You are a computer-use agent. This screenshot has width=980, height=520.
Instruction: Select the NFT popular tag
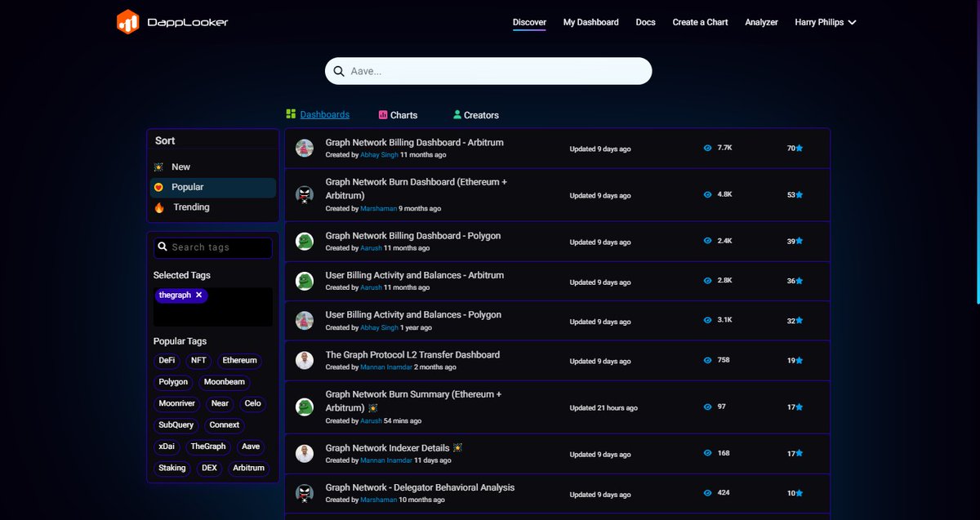(x=198, y=360)
